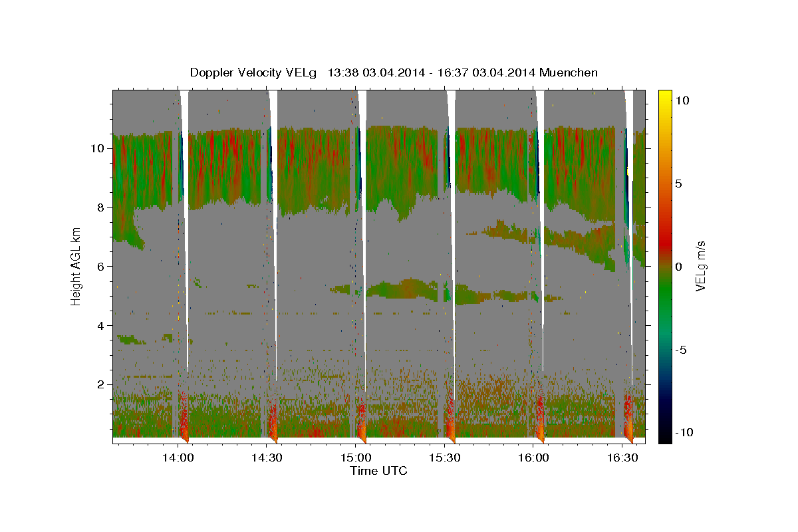
Task: Click the colorbar value 0
Action: 680,267
